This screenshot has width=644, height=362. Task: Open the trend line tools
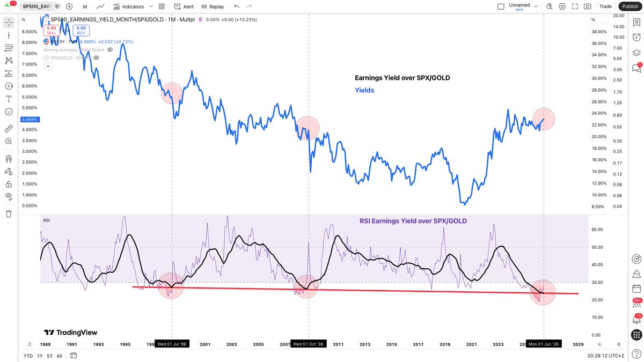tap(9, 35)
